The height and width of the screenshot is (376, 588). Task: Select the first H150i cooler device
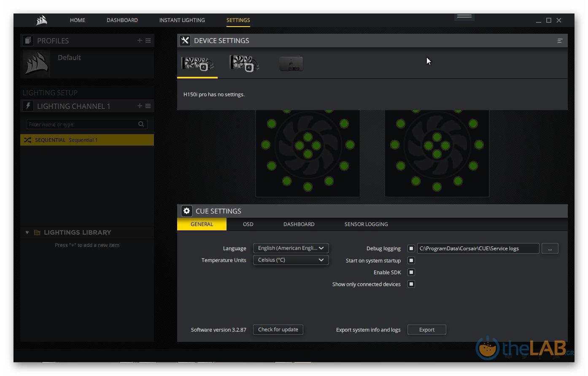coord(197,64)
